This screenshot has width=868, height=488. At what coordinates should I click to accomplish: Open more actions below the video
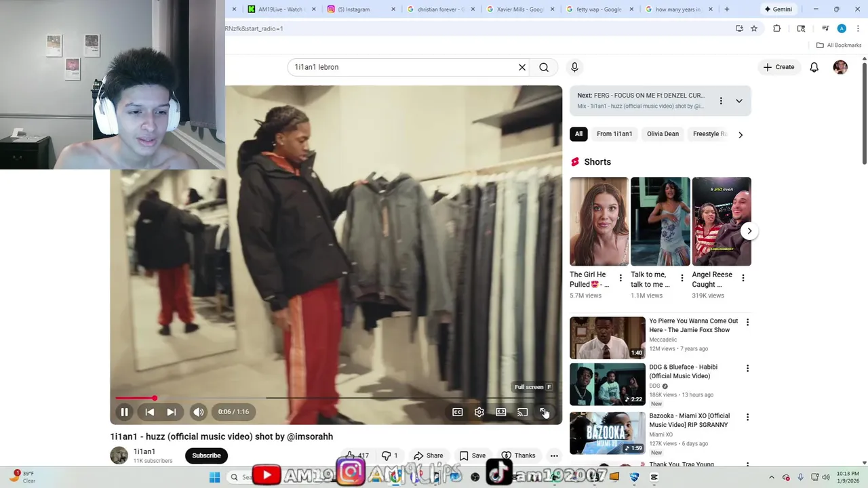(554, 455)
